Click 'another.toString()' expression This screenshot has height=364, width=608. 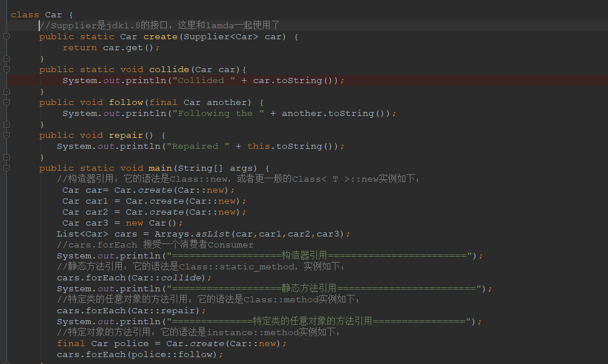pos(334,114)
